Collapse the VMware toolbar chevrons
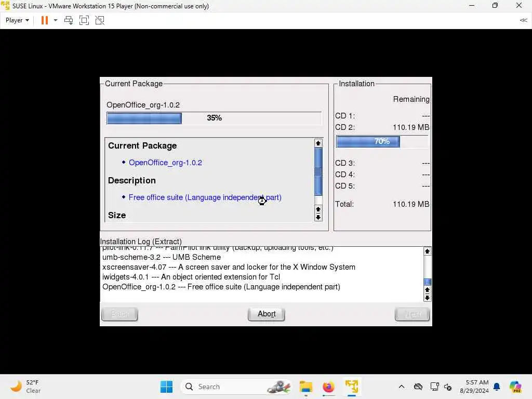Screen dimensions: 532x399 pos(523,20)
